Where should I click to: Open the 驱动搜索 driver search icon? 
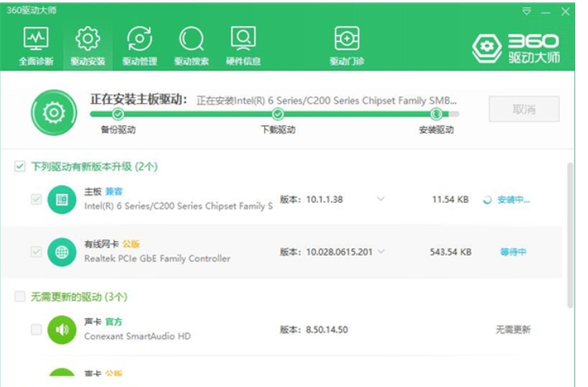pos(191,38)
